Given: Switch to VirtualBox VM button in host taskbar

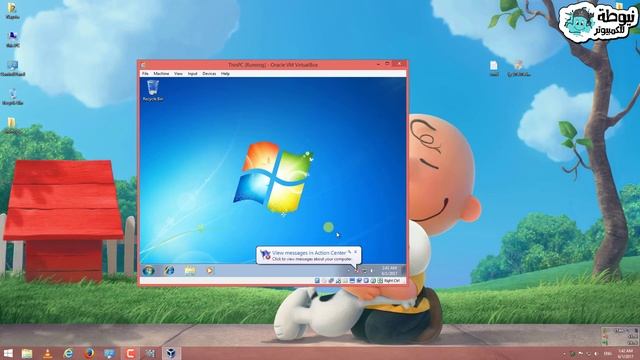Looking at the screenshot, I should [x=171, y=353].
